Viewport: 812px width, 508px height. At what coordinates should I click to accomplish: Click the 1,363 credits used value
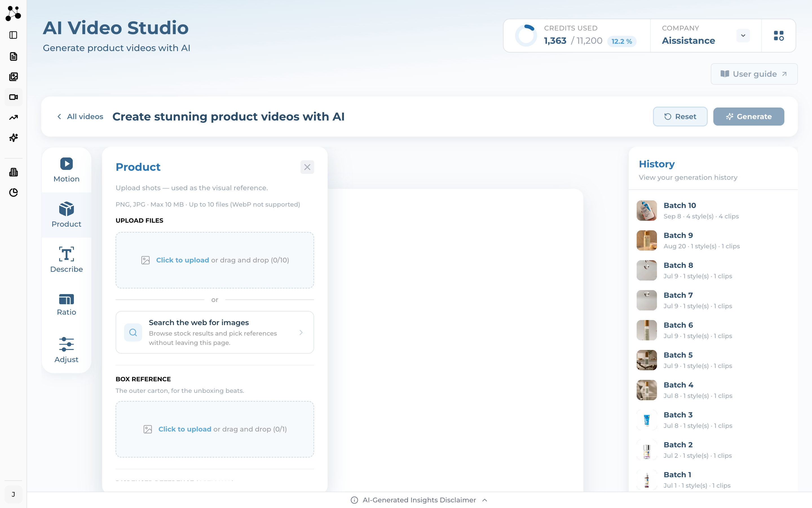click(x=555, y=41)
